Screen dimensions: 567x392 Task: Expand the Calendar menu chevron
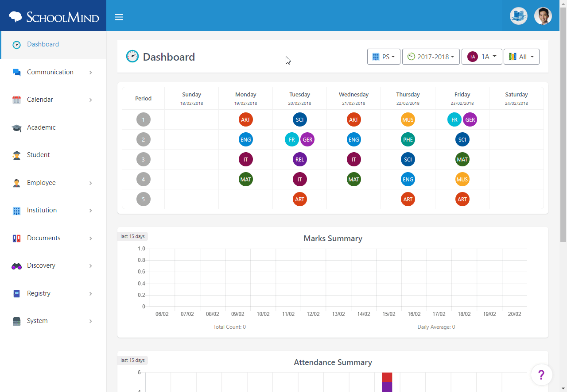point(90,100)
